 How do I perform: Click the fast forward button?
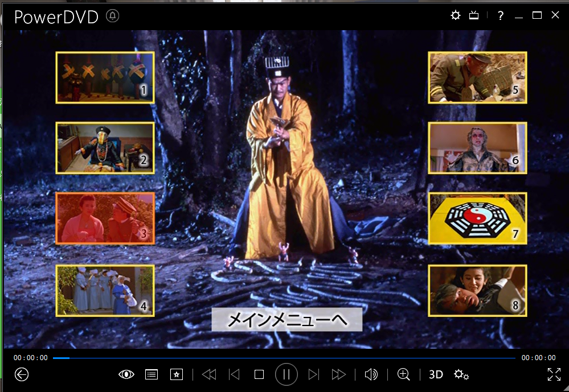(x=339, y=374)
